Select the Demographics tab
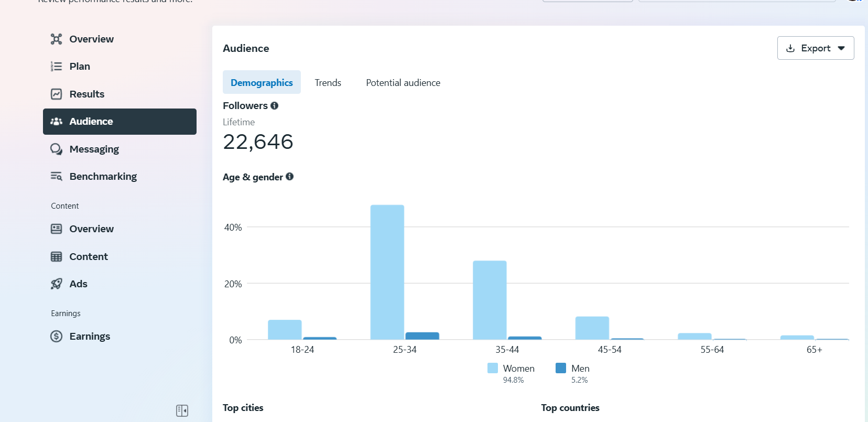Viewport: 868px width, 422px height. coord(262,83)
